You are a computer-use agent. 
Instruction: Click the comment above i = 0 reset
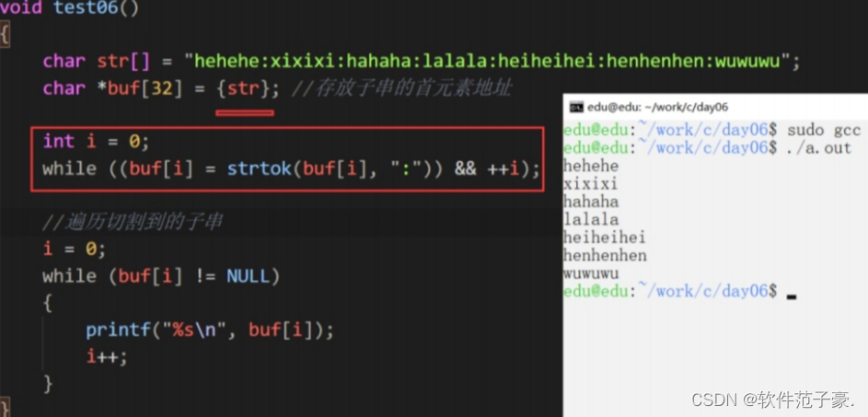tap(133, 223)
